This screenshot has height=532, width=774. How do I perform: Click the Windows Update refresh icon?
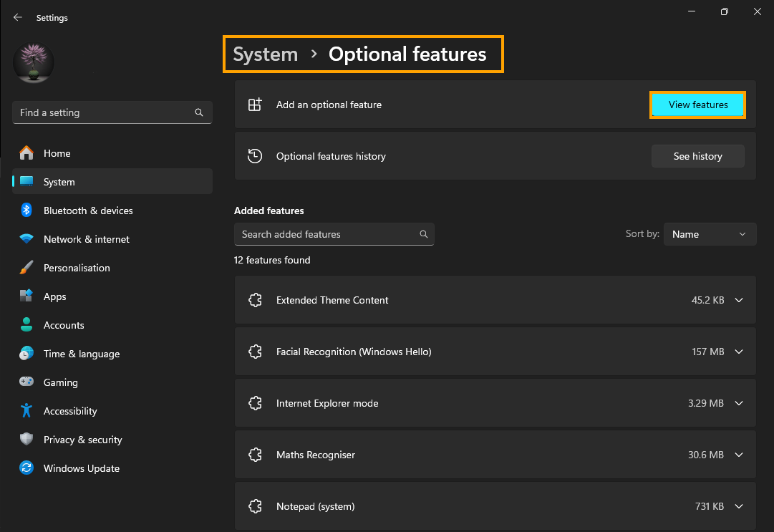pos(26,468)
